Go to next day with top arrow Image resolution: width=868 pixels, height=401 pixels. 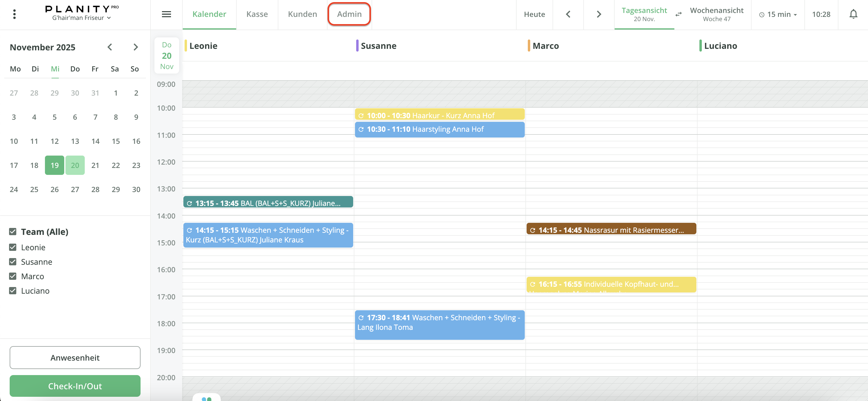pyautogui.click(x=598, y=14)
